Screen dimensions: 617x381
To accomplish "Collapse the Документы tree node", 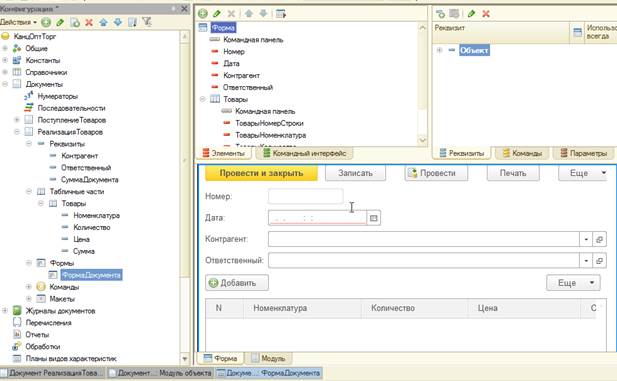I will (x=5, y=84).
